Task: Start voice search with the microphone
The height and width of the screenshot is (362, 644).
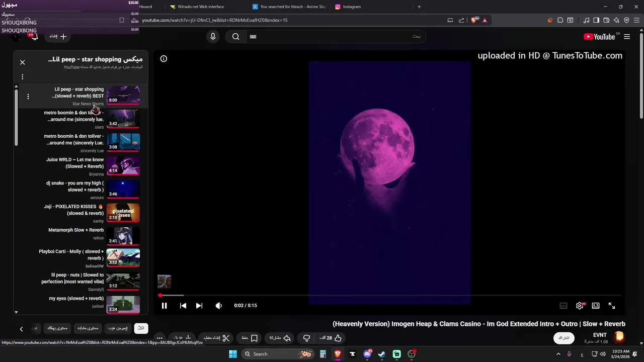Action: (x=213, y=37)
